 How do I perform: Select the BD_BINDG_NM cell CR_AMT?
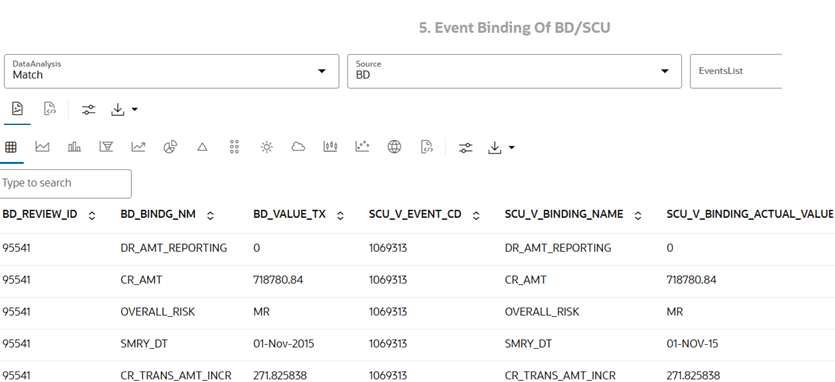(x=141, y=280)
